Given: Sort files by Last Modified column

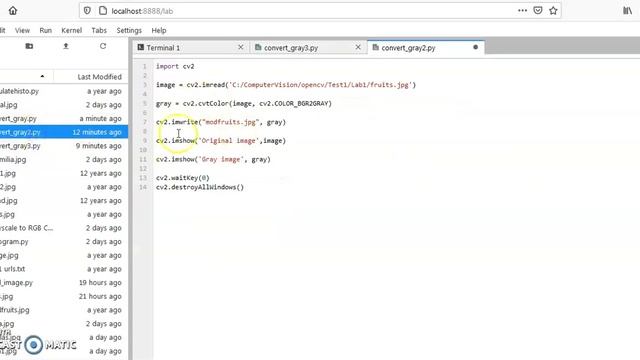Looking at the screenshot, I should click(x=100, y=77).
